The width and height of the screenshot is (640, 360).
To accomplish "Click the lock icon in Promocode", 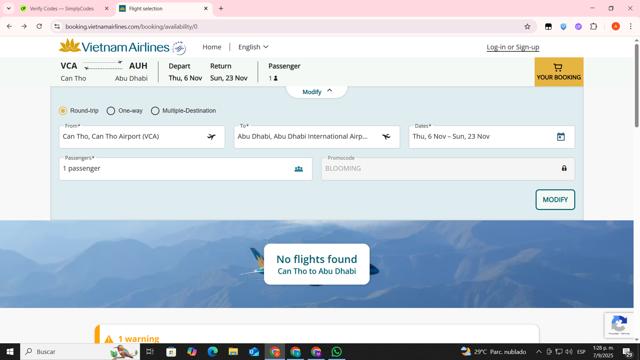I will 564,168.
